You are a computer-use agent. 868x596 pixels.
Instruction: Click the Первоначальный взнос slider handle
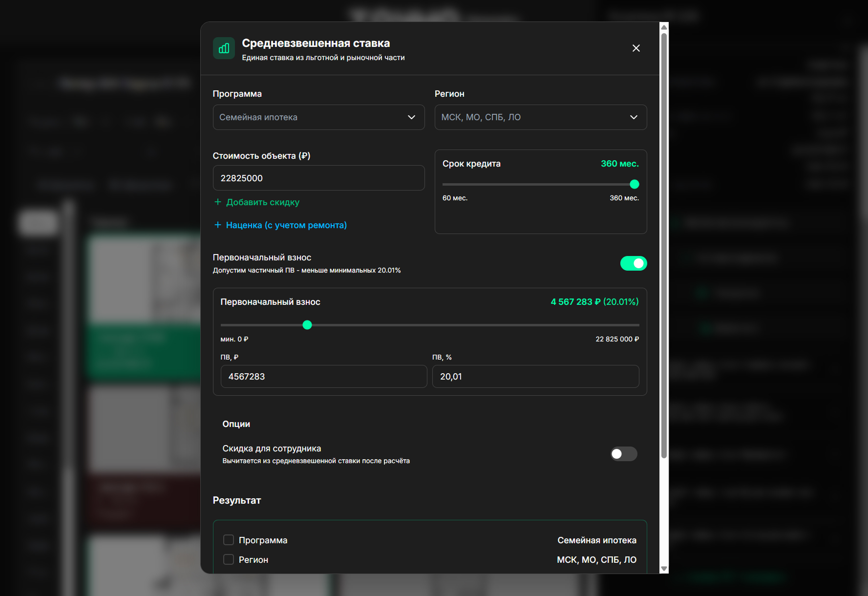(307, 325)
